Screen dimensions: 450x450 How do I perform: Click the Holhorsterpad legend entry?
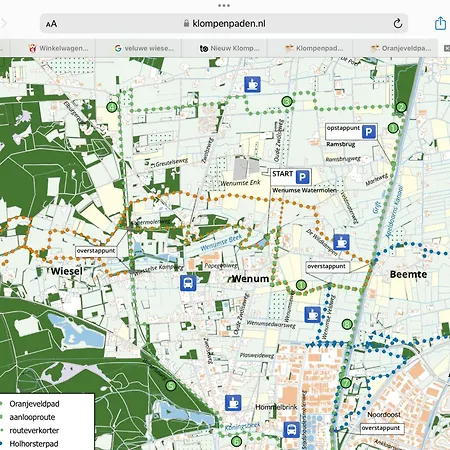click(34, 444)
